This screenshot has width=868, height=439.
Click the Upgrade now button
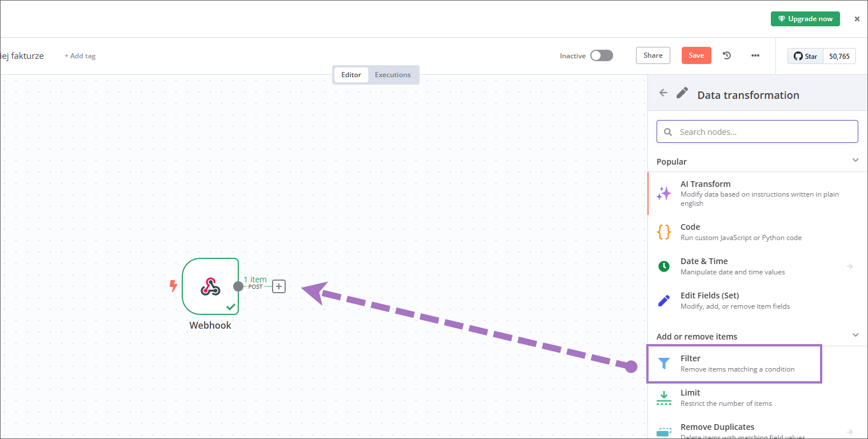tap(805, 19)
